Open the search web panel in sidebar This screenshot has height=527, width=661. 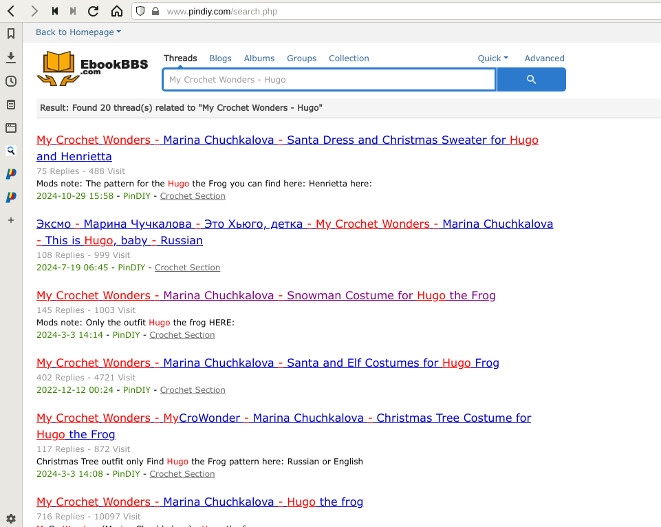pos(11,151)
